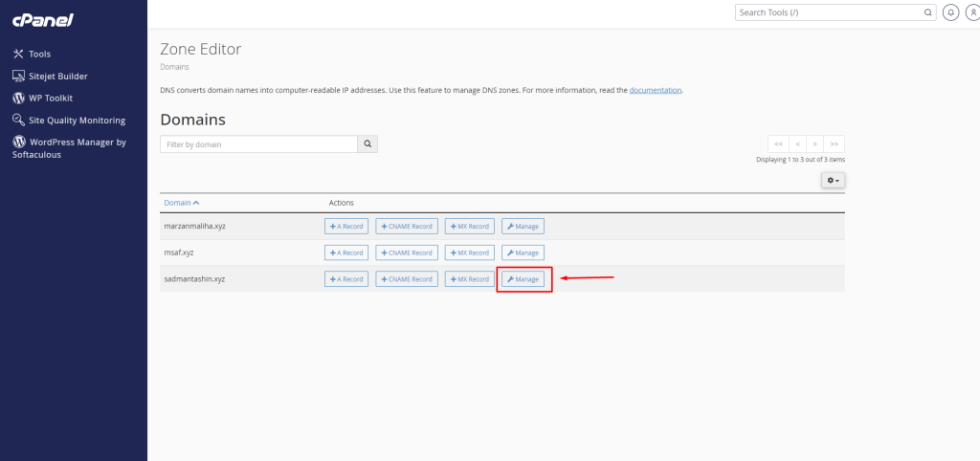Expand the gear settings dropdown
This screenshot has height=461, width=980.
pyautogui.click(x=833, y=180)
